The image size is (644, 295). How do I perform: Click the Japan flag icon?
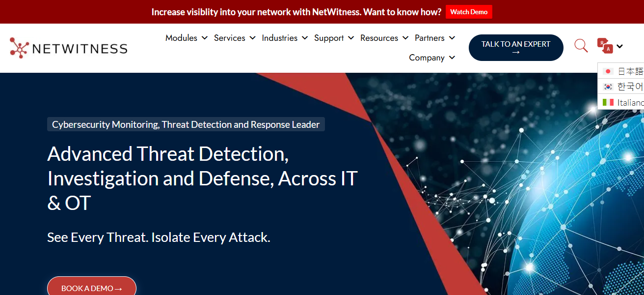click(608, 70)
